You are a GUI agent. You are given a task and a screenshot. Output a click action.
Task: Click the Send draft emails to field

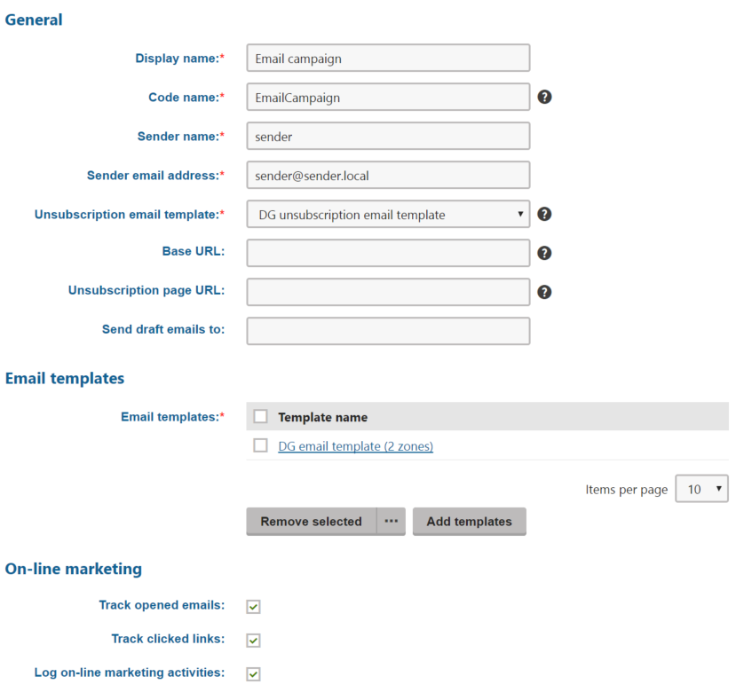pos(387,331)
